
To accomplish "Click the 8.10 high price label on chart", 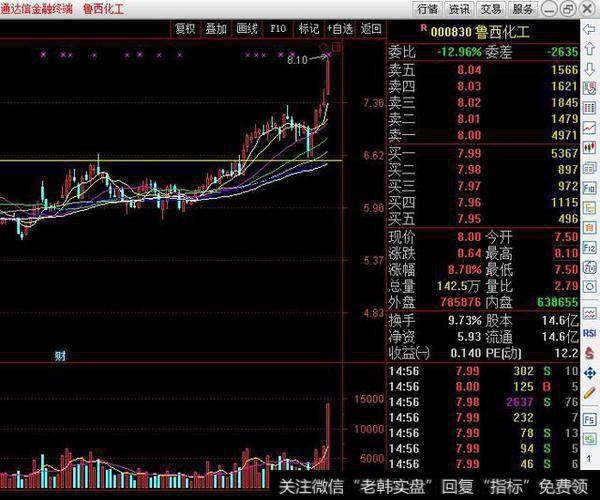I will (297, 60).
